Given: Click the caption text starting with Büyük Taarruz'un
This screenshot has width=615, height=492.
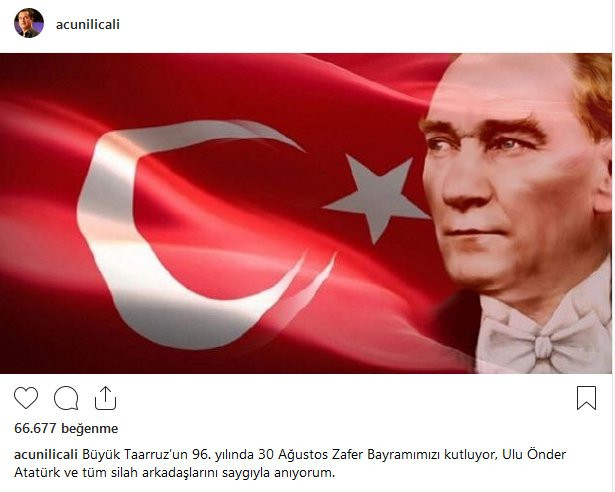Looking at the screenshot, I should [x=324, y=455].
